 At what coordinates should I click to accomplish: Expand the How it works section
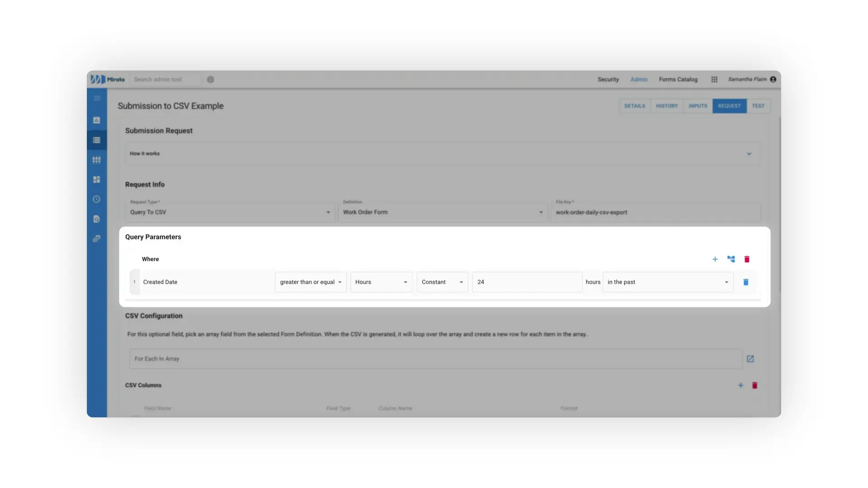tap(749, 154)
